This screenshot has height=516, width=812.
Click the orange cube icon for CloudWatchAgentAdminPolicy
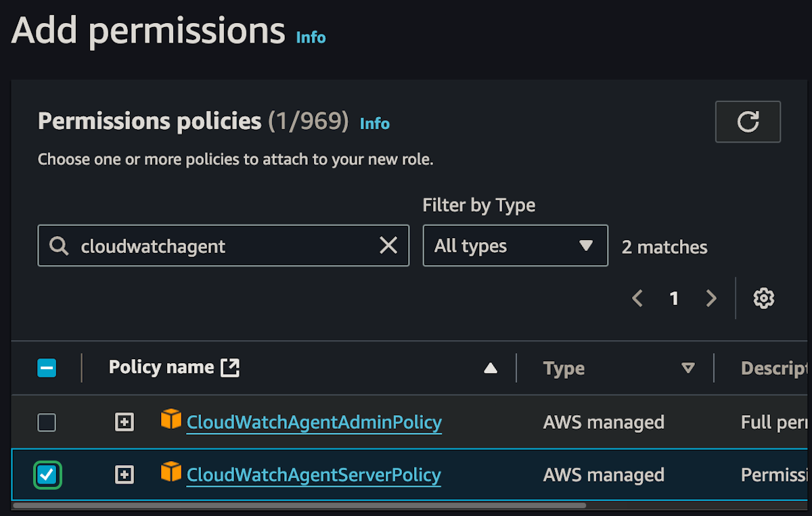click(x=171, y=420)
